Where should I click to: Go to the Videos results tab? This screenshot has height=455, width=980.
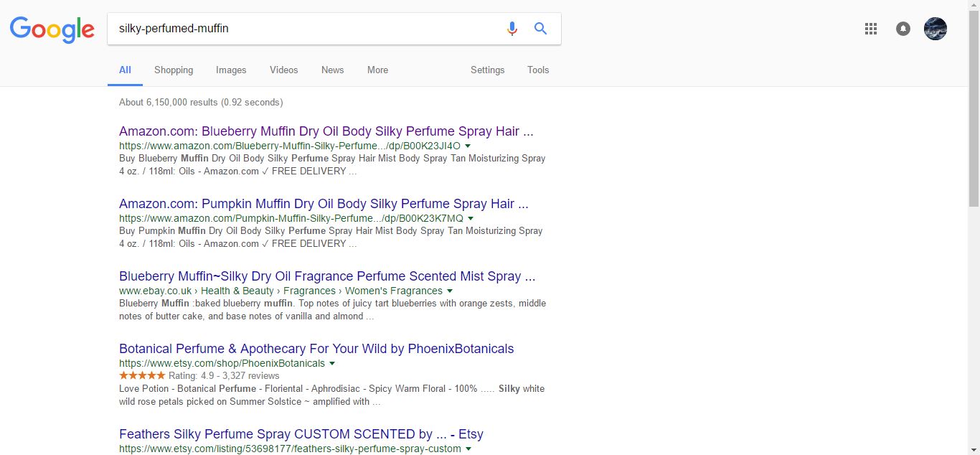point(283,70)
